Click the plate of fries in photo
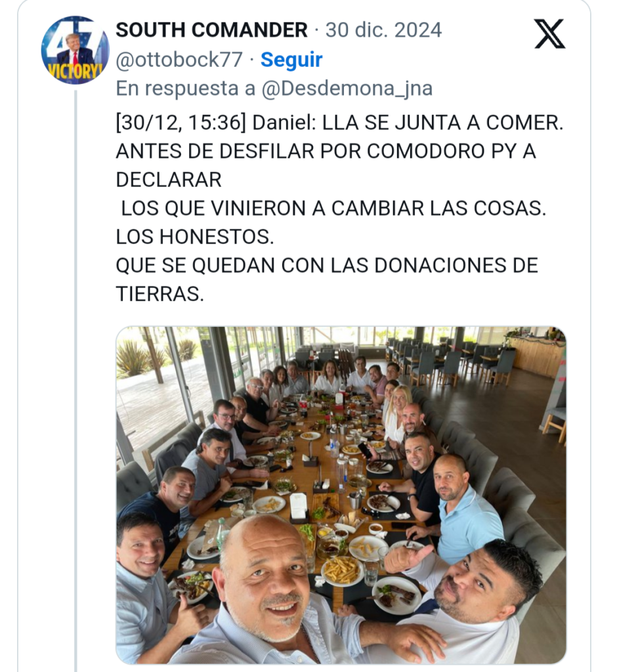617x672 pixels. tap(342, 570)
